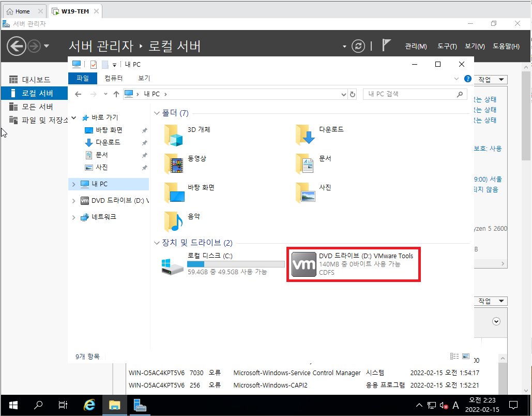Select the 동영상 folder icon
Screen dimensions: 532x416
[x=174, y=164]
